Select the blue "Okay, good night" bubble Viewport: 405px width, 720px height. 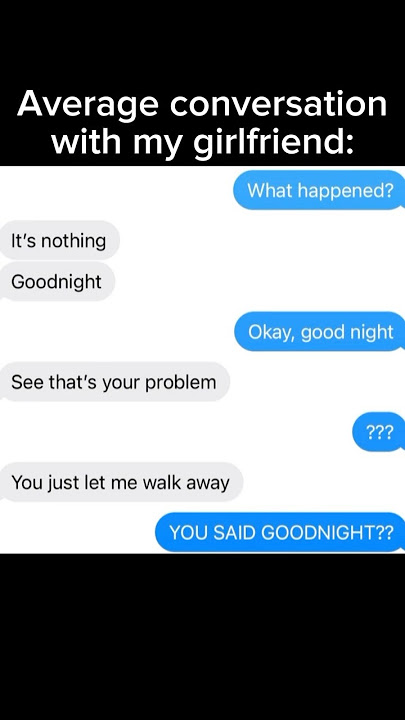pyautogui.click(x=320, y=332)
